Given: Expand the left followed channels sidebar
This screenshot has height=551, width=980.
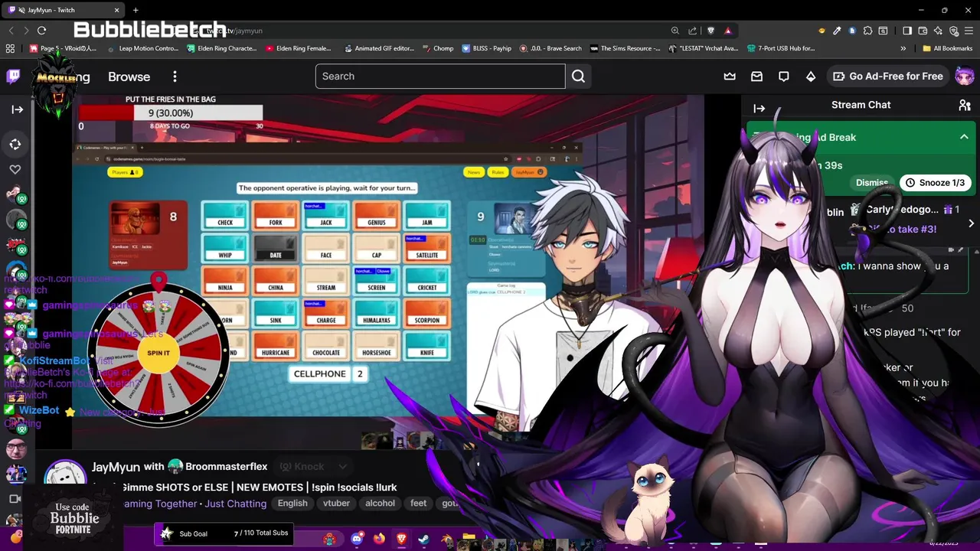Looking at the screenshot, I should click(17, 109).
